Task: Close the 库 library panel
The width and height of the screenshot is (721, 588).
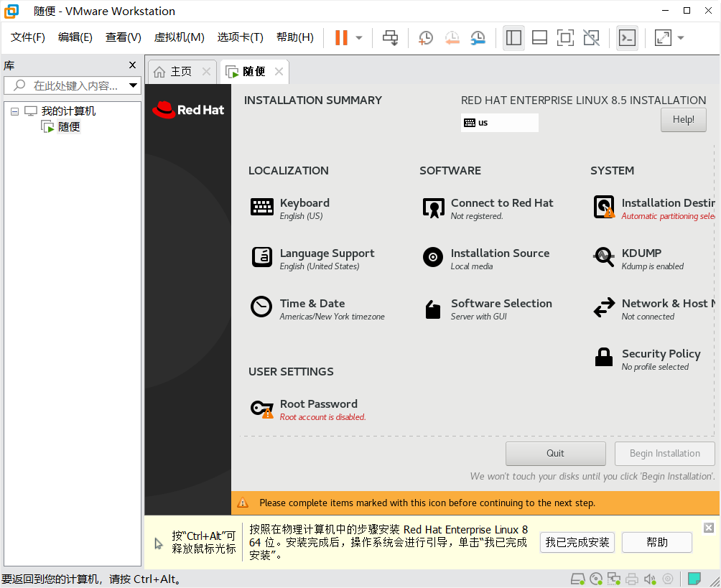Action: pyautogui.click(x=132, y=65)
